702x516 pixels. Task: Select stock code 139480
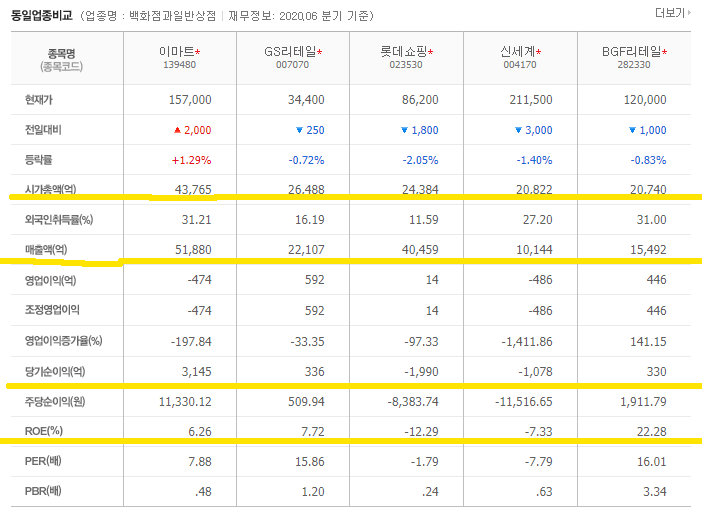pos(180,64)
